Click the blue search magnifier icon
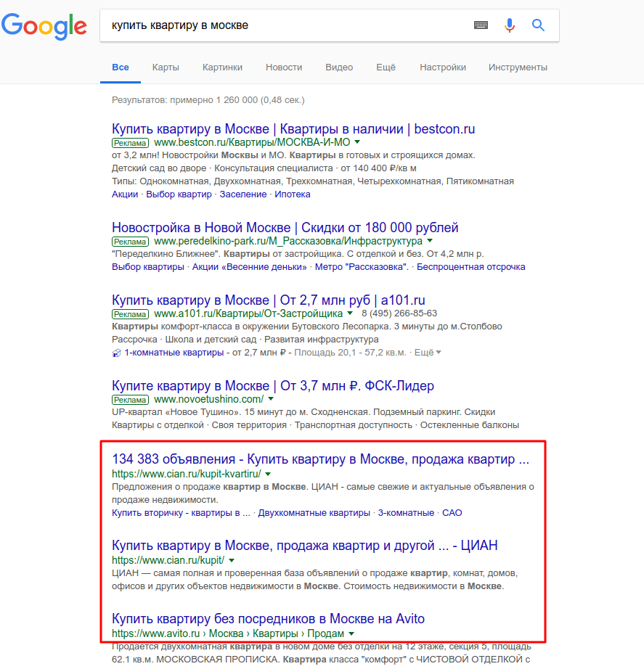 point(537,25)
